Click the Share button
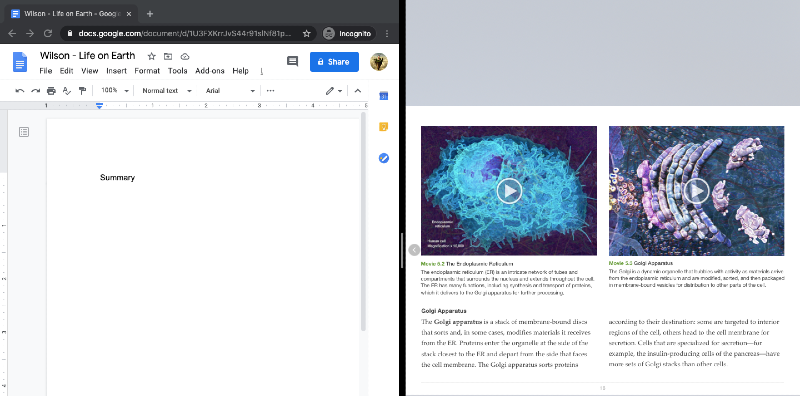 (334, 62)
